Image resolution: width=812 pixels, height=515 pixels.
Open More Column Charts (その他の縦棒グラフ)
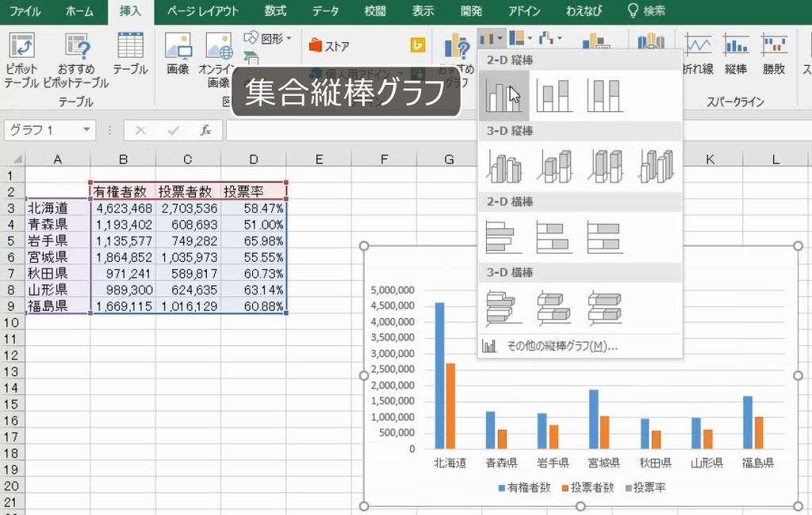[580, 346]
